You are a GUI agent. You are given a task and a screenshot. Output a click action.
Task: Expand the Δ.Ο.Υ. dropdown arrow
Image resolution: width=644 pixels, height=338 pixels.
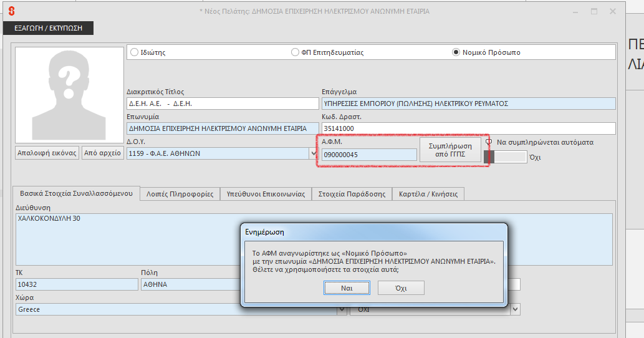314,153
